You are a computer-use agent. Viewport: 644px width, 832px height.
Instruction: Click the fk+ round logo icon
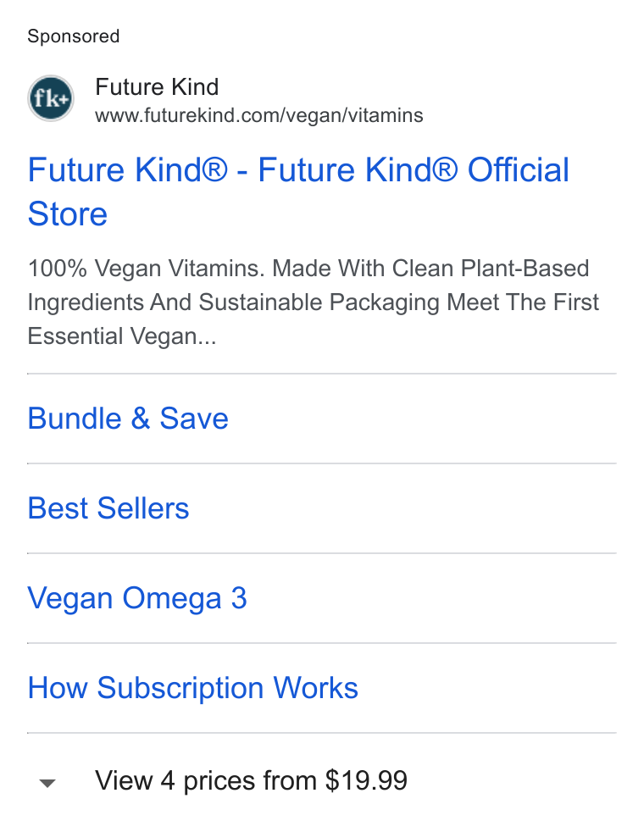click(50, 98)
